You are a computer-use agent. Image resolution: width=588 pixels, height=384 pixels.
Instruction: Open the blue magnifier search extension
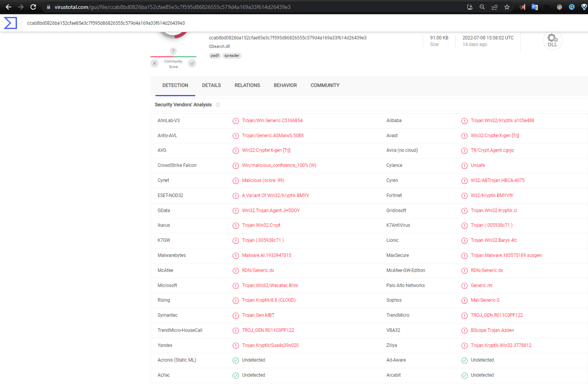(x=572, y=7)
